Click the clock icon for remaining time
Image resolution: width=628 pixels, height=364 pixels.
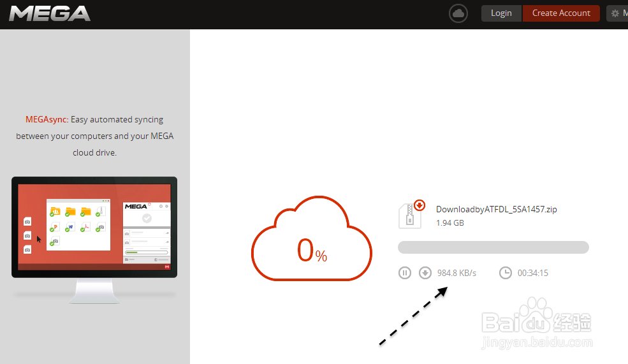pos(506,273)
